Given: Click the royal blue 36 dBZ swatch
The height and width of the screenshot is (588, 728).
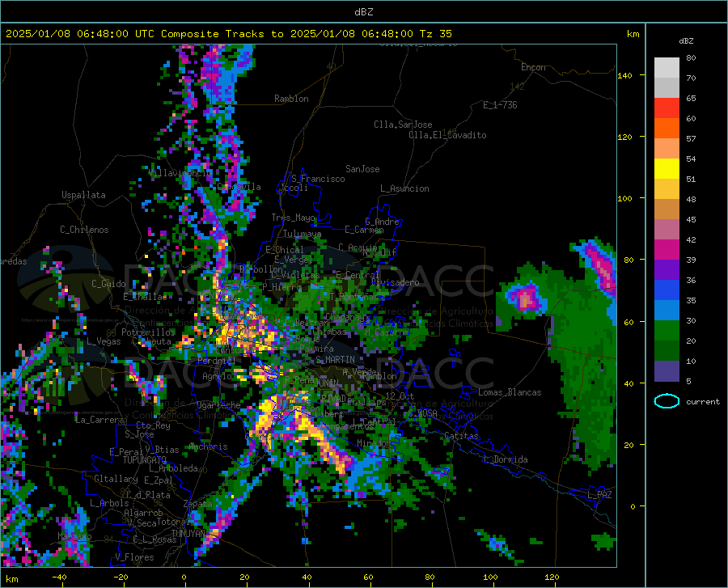Looking at the screenshot, I should (x=667, y=290).
